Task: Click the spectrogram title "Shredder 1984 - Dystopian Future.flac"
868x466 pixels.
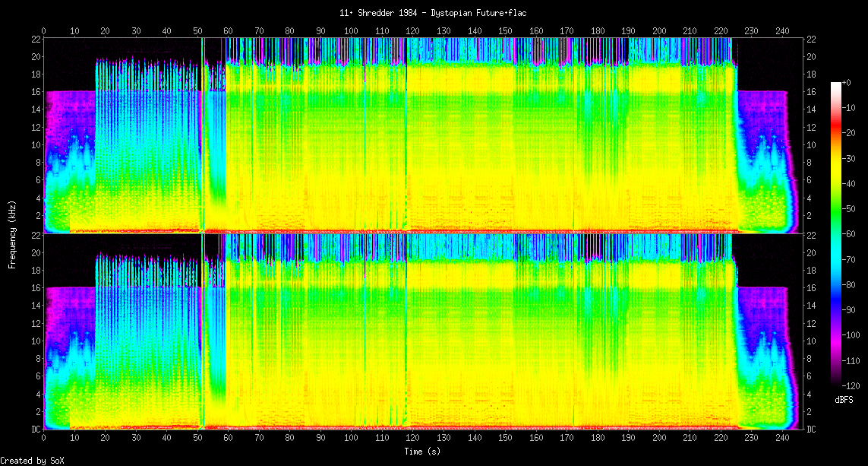Action: (433, 13)
